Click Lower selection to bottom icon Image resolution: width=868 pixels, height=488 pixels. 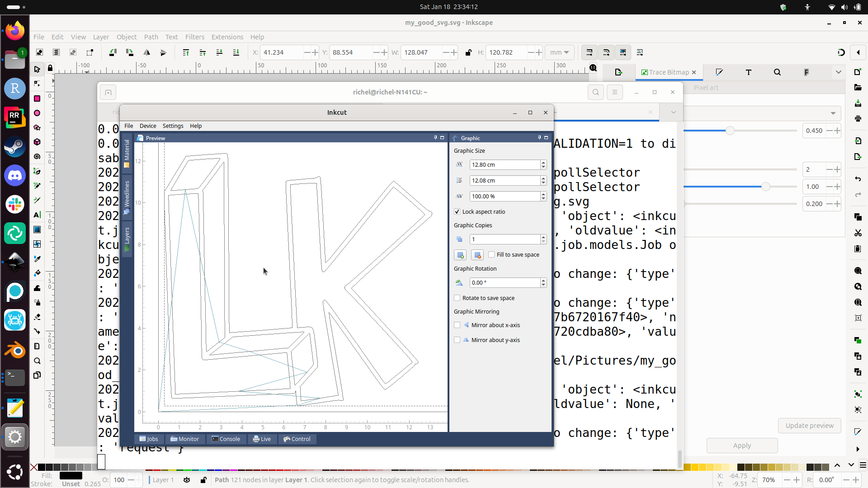coord(236,52)
